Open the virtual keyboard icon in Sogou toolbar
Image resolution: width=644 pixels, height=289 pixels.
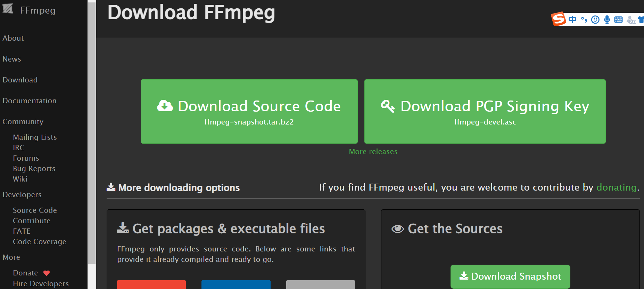pos(618,19)
